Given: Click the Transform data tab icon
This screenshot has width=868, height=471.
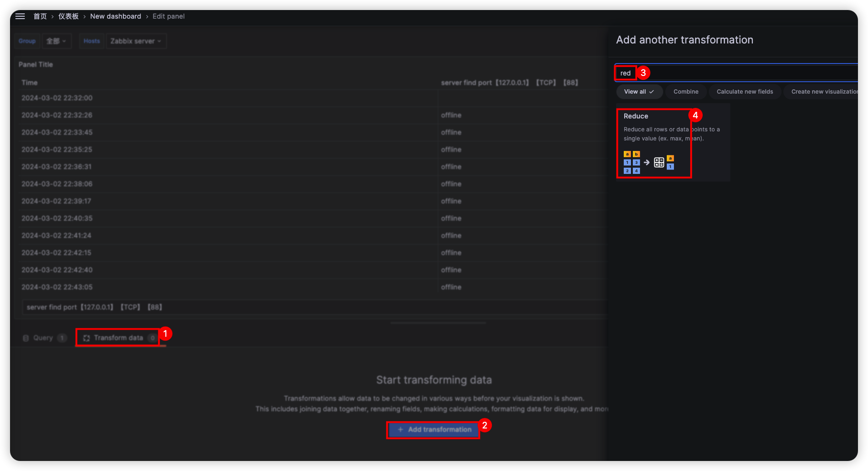Looking at the screenshot, I should (x=87, y=338).
